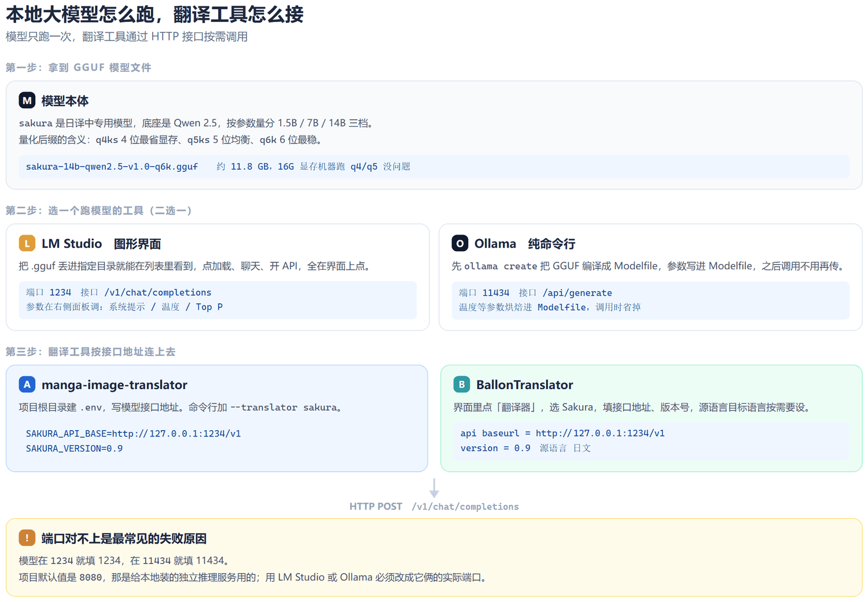The width and height of the screenshot is (868, 602).
Task: Click the orange L icon for LM Studio
Action: click(27, 243)
